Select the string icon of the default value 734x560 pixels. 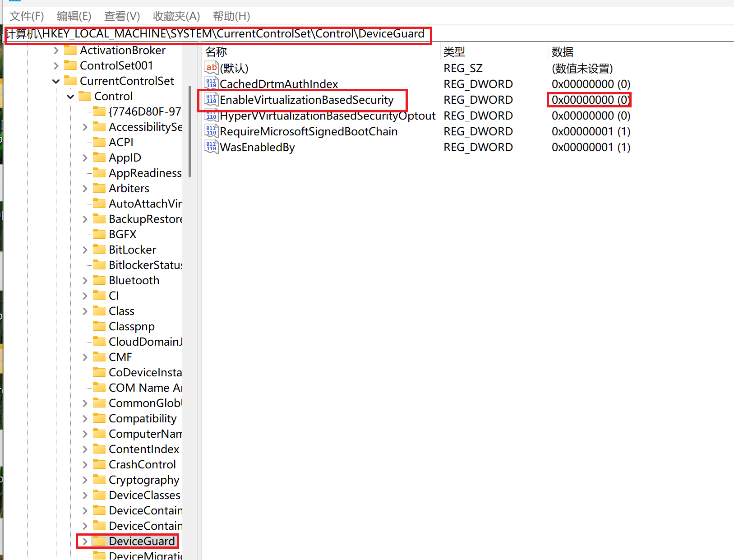click(211, 68)
